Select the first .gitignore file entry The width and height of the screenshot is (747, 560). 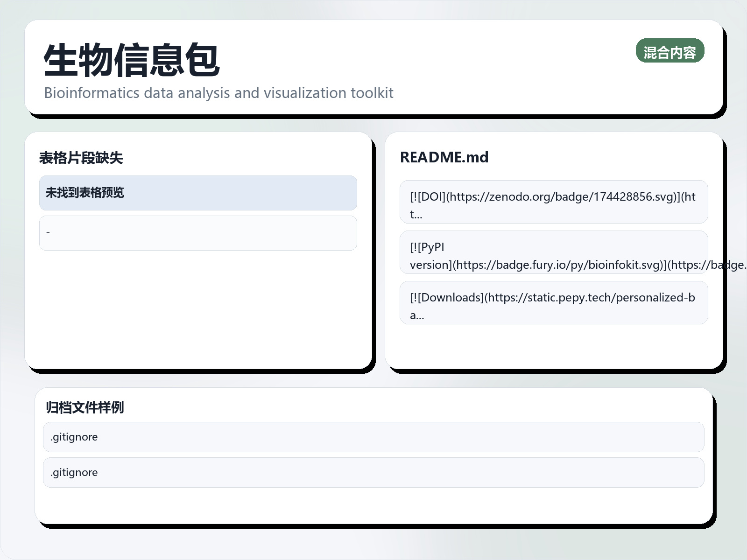coord(373,437)
